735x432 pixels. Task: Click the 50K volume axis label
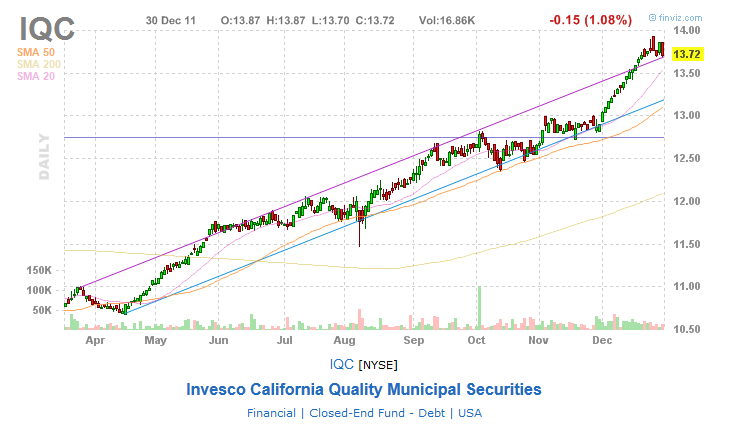click(42, 310)
